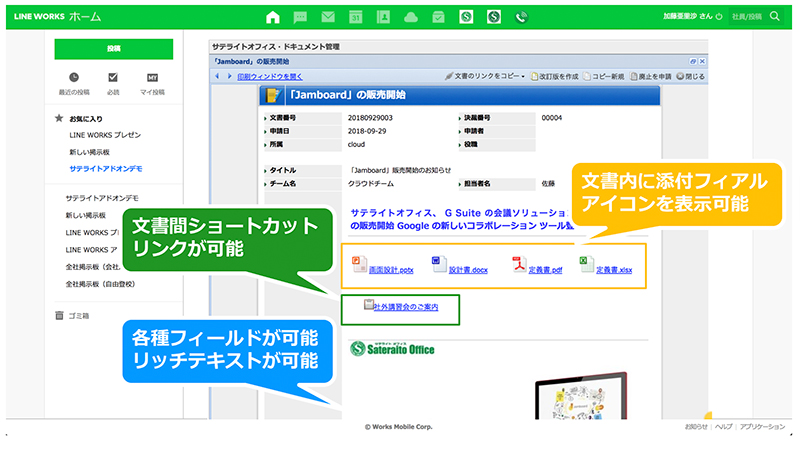This screenshot has width=800, height=454.
Task: Go to next document with right arrow
Action: click(x=229, y=76)
